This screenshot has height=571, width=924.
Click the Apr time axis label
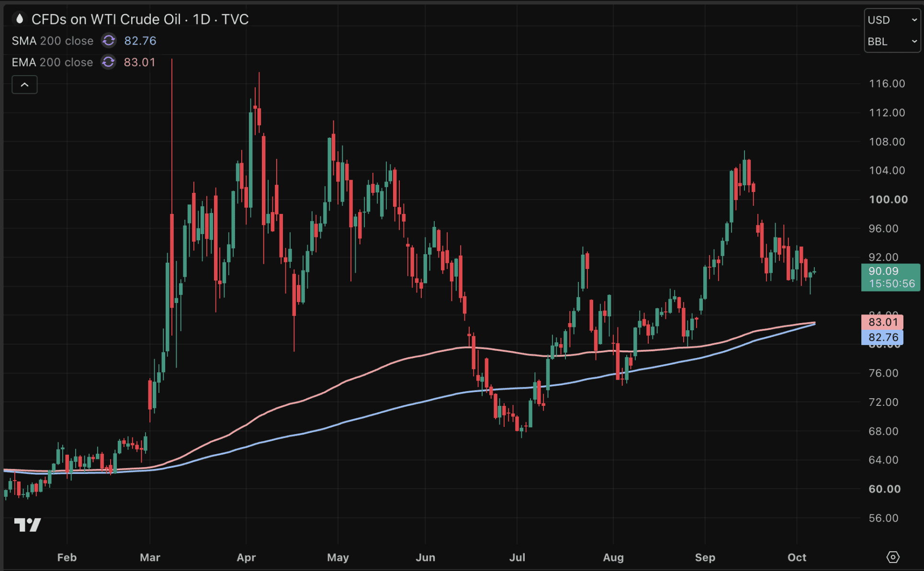(x=247, y=558)
